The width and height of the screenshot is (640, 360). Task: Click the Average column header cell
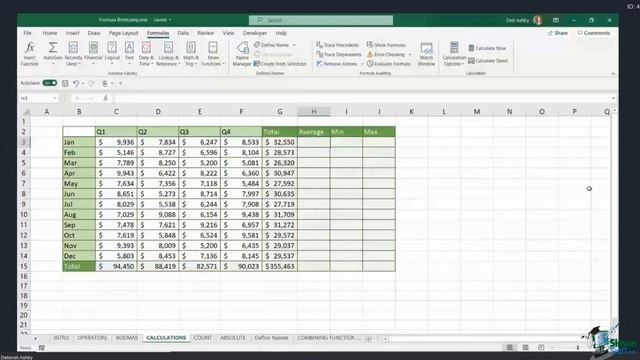[313, 132]
